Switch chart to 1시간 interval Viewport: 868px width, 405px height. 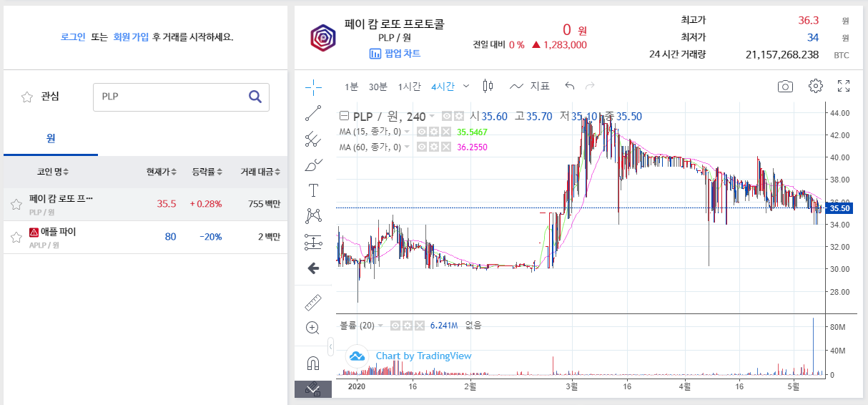[x=409, y=87]
